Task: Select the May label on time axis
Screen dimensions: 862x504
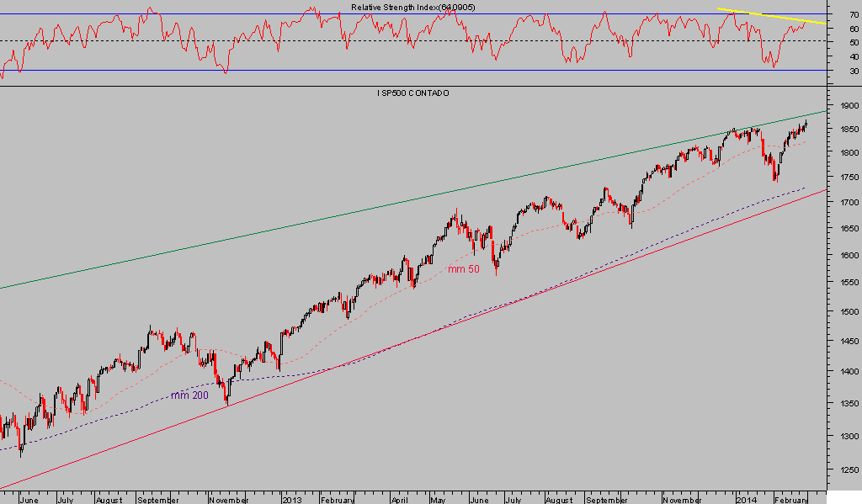Action: point(439,499)
